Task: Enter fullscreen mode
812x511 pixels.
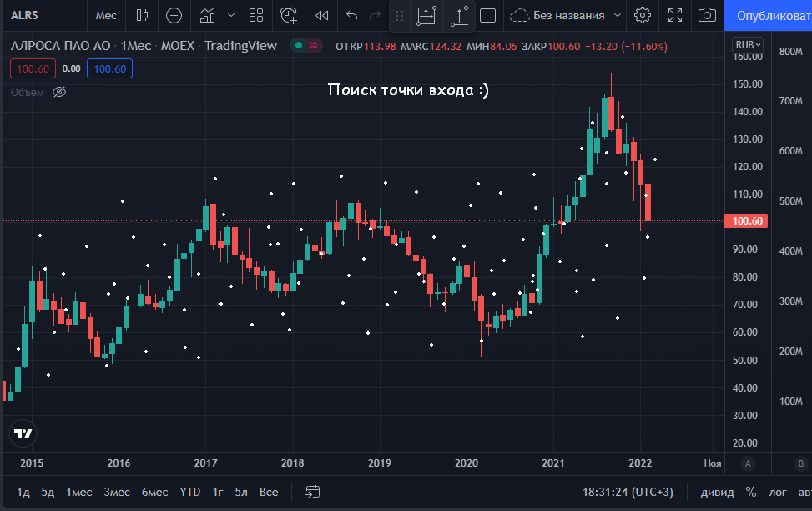Action: pos(675,15)
